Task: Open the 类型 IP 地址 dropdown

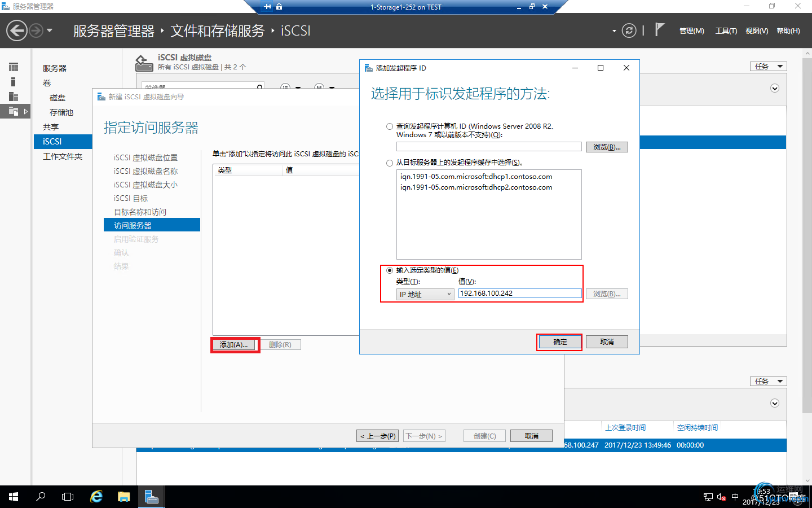Action: click(x=425, y=294)
